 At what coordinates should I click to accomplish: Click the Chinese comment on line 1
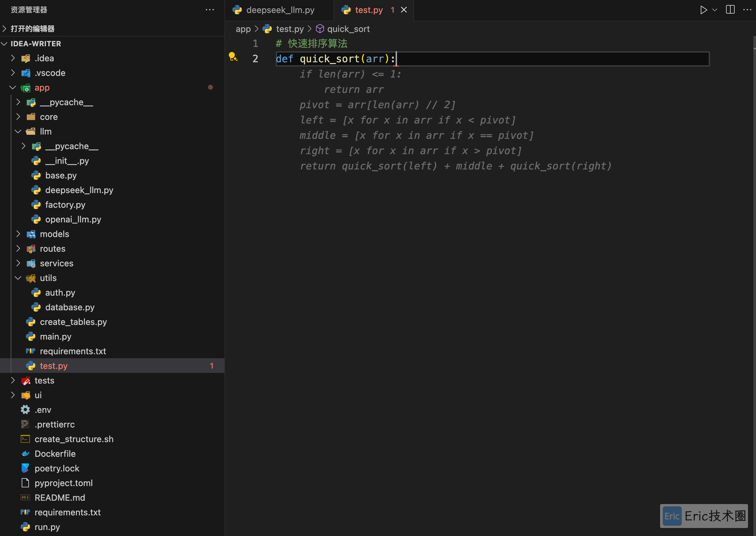[x=312, y=44]
